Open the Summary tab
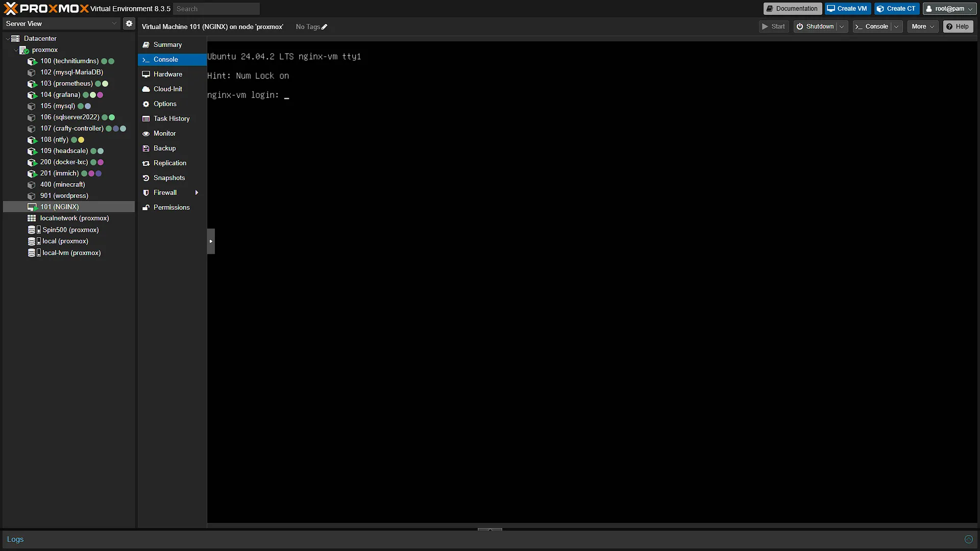 click(x=172, y=45)
